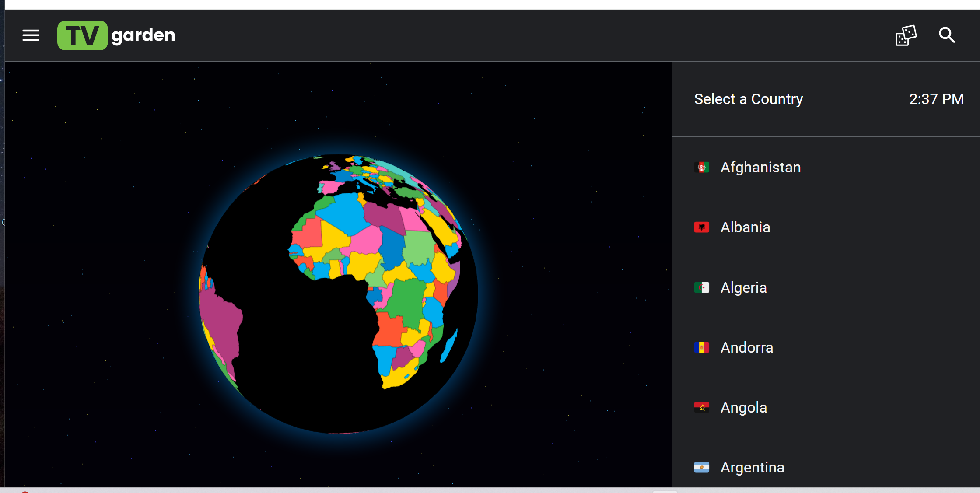The height and width of the screenshot is (493, 980).
Task: Click the Andorra flag icon
Action: (701, 347)
